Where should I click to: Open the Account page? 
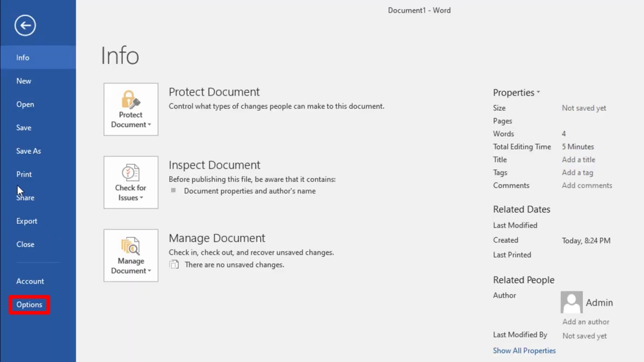30,281
